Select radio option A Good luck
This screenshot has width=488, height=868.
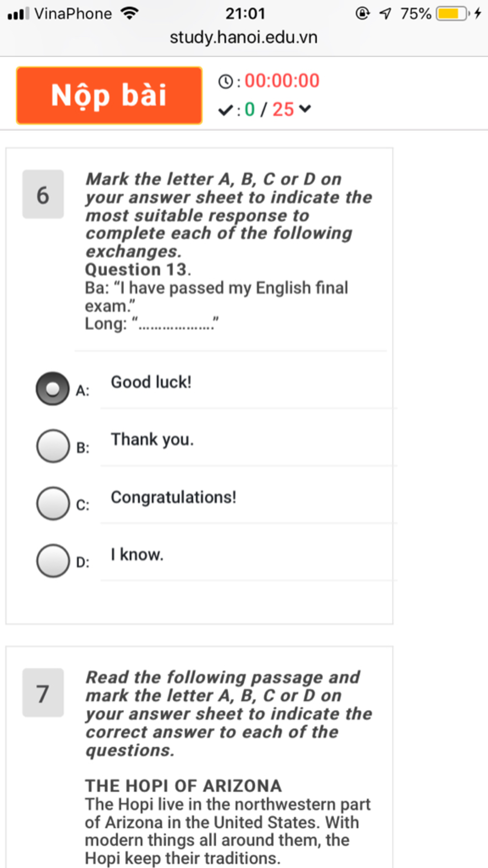(52, 389)
